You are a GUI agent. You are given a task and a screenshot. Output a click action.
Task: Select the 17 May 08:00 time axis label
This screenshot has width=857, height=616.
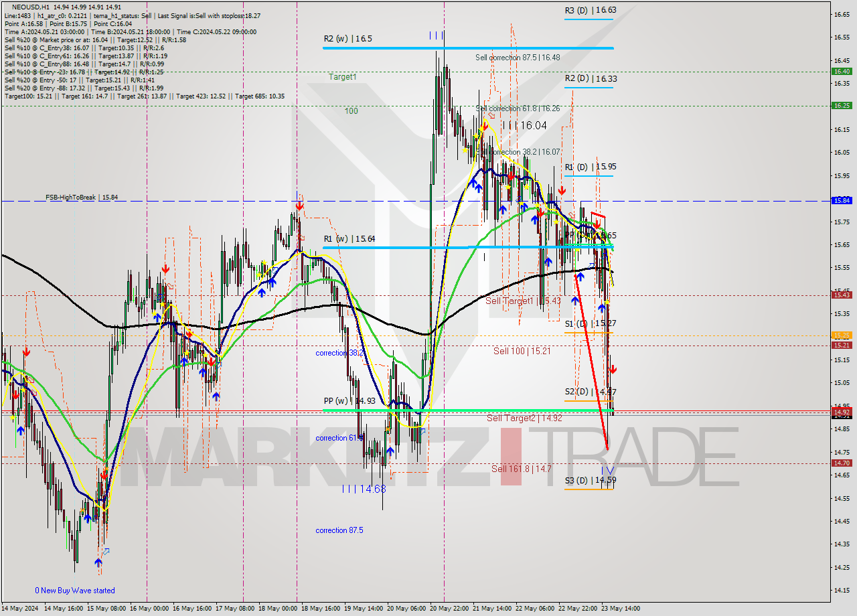[x=234, y=609]
